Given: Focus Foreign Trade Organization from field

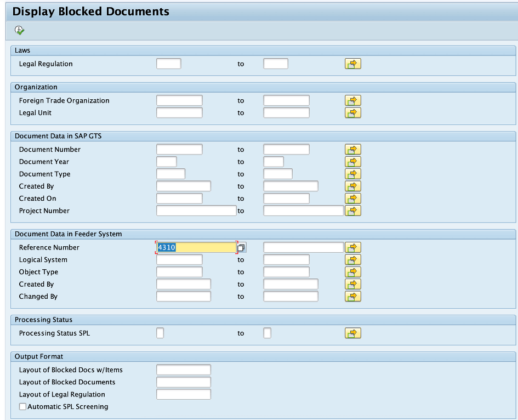Looking at the screenshot, I should point(179,100).
